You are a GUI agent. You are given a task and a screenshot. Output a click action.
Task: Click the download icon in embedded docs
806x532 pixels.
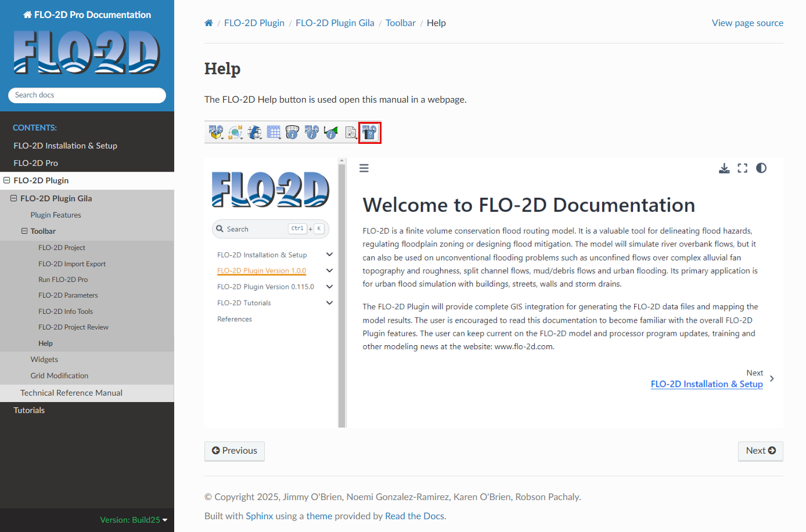[724, 168]
